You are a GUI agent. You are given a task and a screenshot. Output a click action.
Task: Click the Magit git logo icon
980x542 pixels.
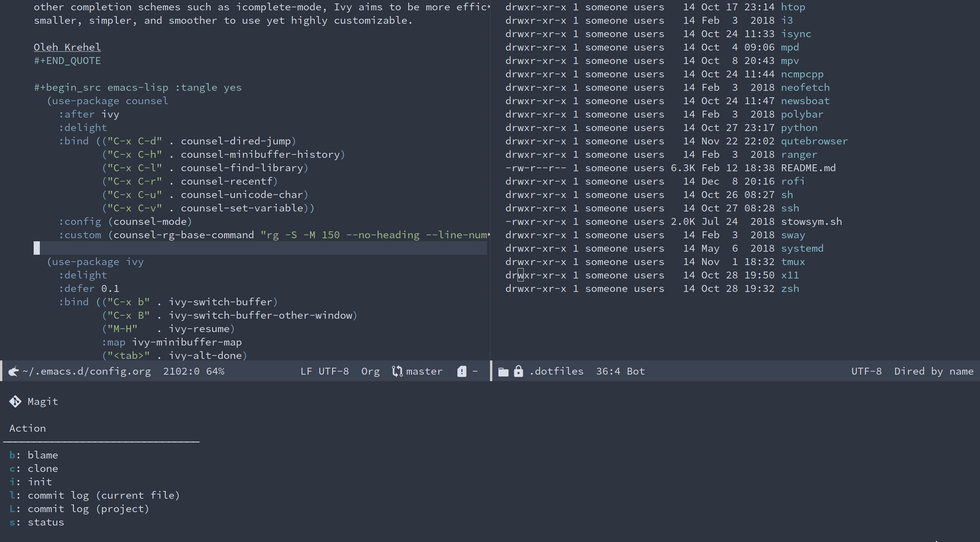pos(15,401)
